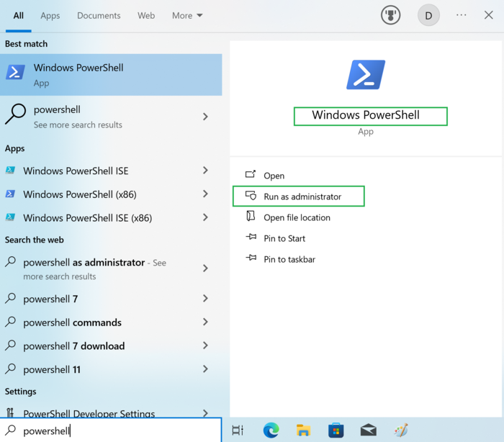
Task: Click the Pin to taskbar pin icon
Action: [251, 258]
